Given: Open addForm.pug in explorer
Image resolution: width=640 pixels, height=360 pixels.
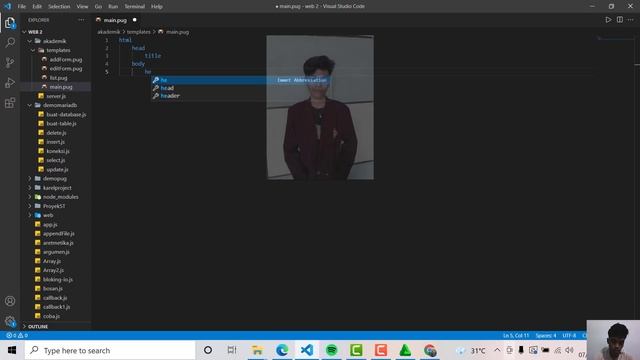Looking at the screenshot, I should [66, 60].
